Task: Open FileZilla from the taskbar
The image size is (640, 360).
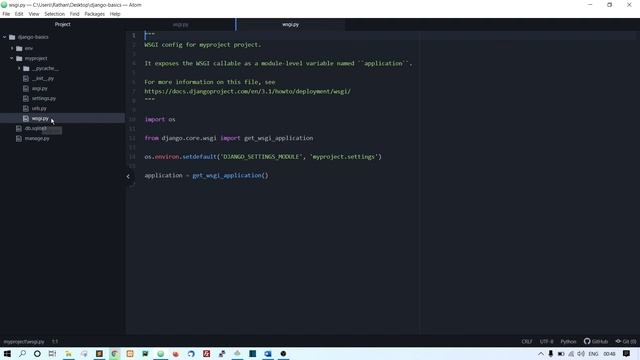Action: 207,354
